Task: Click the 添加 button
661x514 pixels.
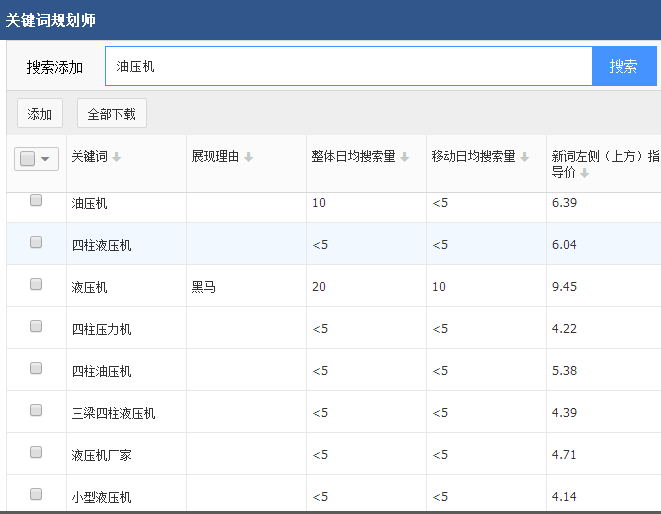Action: [x=40, y=114]
